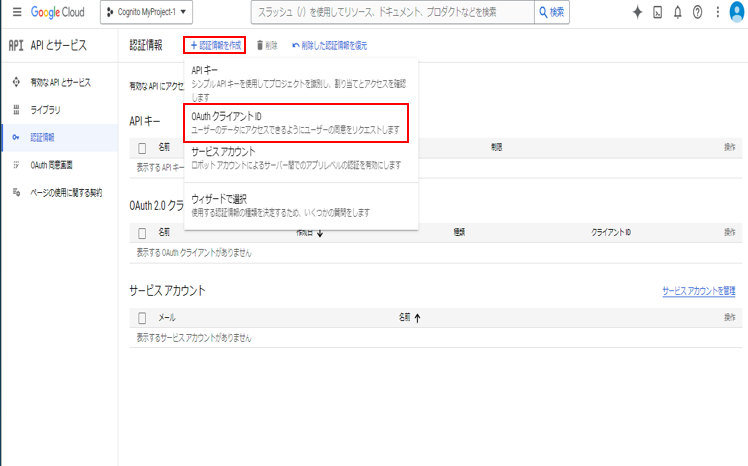The height and width of the screenshot is (466, 748).
Task: Click the OAuth同意画面 sidebar icon
Action: [16, 165]
